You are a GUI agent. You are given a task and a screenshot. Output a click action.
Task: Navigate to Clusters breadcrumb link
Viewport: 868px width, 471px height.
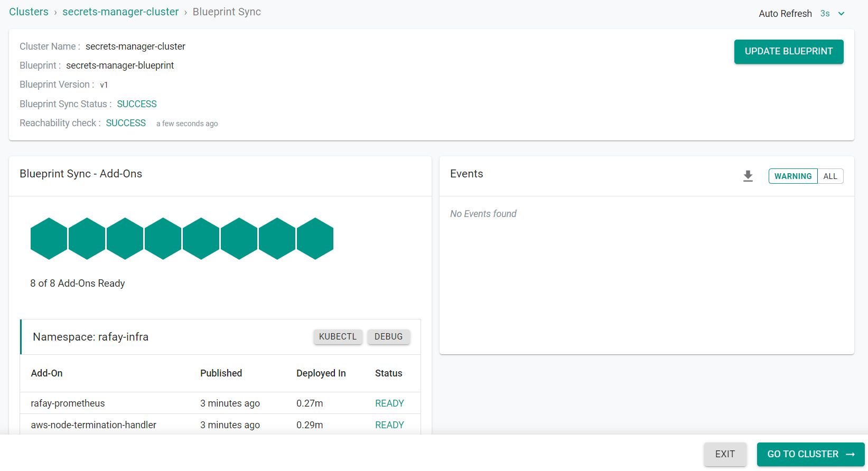[x=29, y=12]
